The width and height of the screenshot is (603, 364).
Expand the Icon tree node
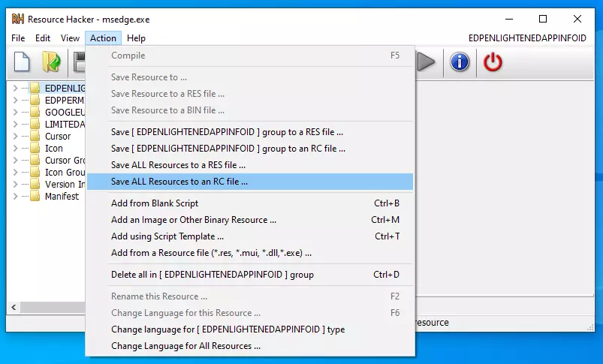coord(15,148)
